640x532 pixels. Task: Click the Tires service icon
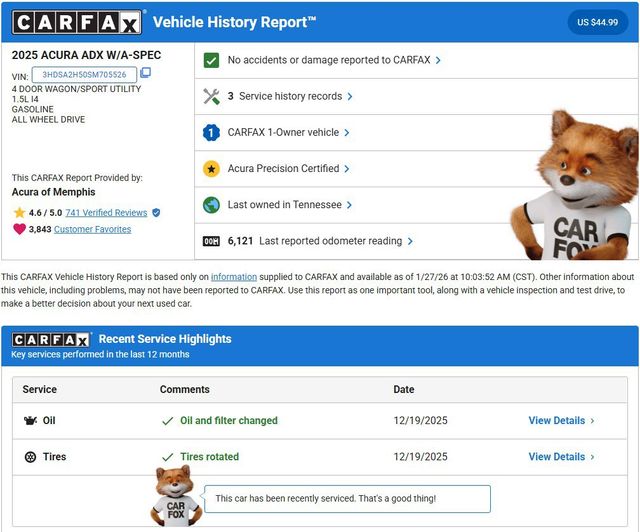(x=30, y=457)
